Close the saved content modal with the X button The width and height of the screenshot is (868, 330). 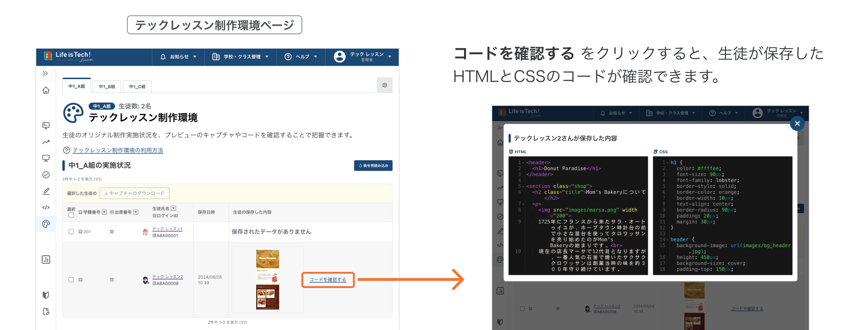pyautogui.click(x=797, y=124)
